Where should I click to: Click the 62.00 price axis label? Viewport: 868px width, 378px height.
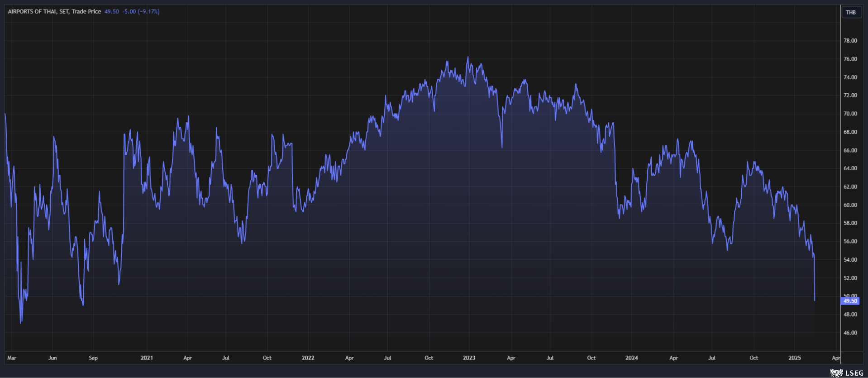point(850,187)
